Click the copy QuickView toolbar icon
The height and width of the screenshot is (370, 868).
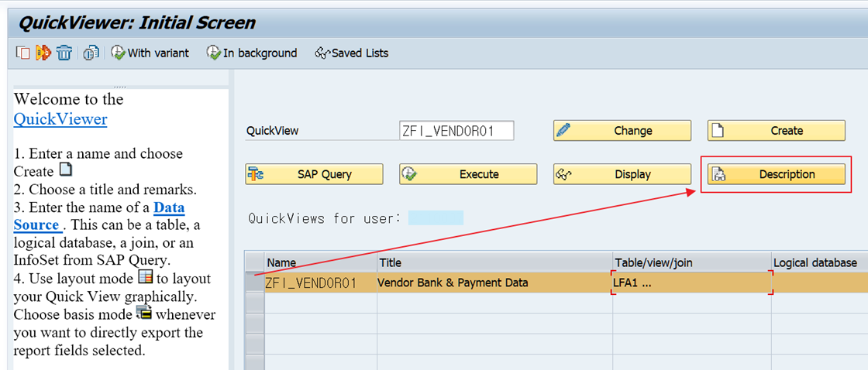22,53
